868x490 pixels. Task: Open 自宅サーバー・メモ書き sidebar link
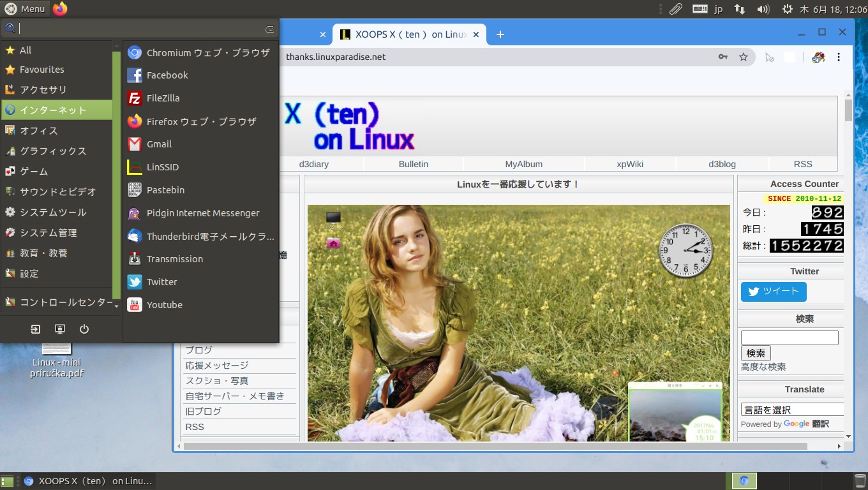[x=235, y=396]
